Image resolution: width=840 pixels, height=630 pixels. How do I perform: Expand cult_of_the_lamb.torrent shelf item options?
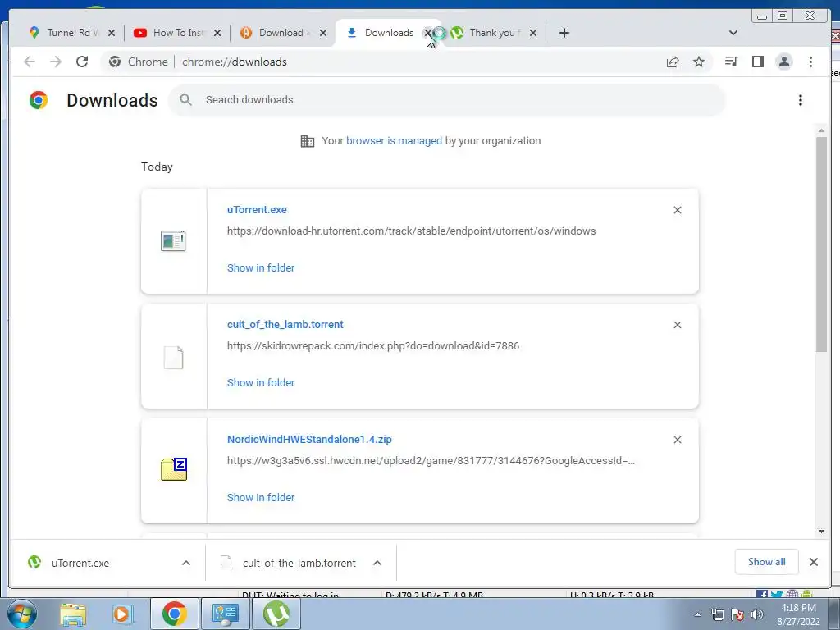point(377,563)
